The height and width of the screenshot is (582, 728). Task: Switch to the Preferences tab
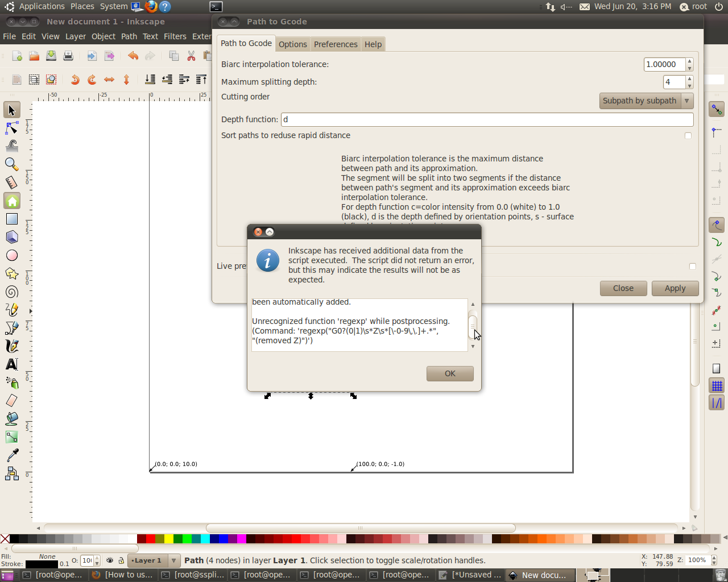click(x=336, y=44)
